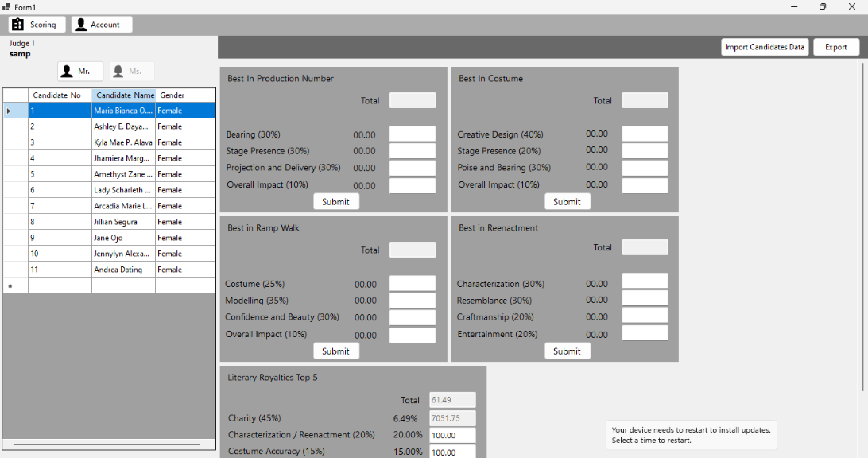Click Literary Royalties Total field
This screenshot has width=868, height=458.
[452, 400]
